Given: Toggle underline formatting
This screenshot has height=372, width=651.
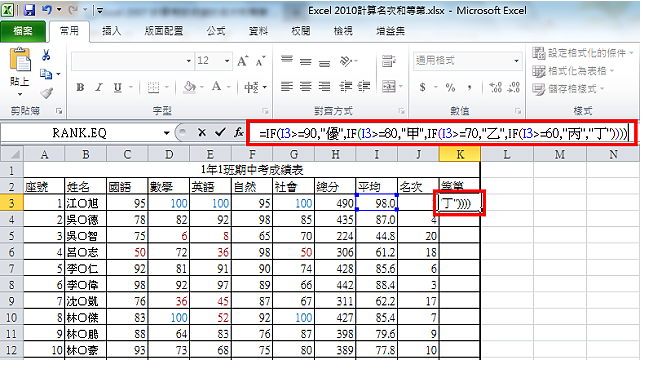Looking at the screenshot, I should pyautogui.click(x=118, y=87).
